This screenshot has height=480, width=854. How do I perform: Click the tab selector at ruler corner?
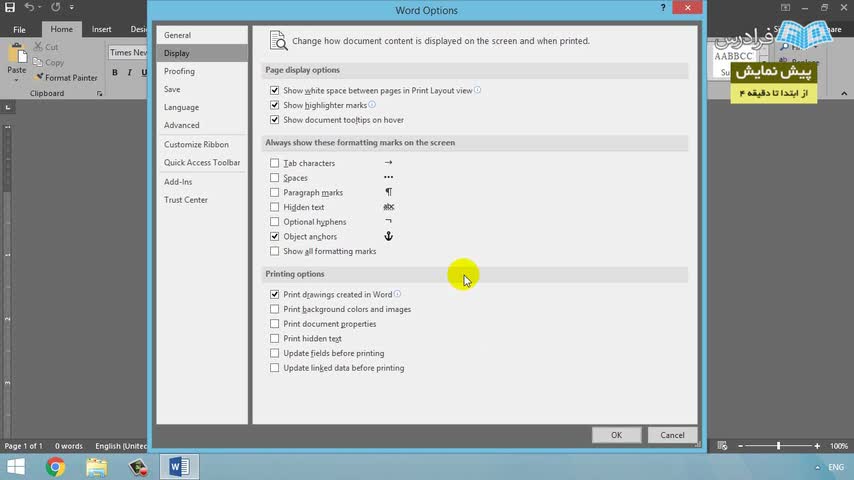click(x=8, y=107)
